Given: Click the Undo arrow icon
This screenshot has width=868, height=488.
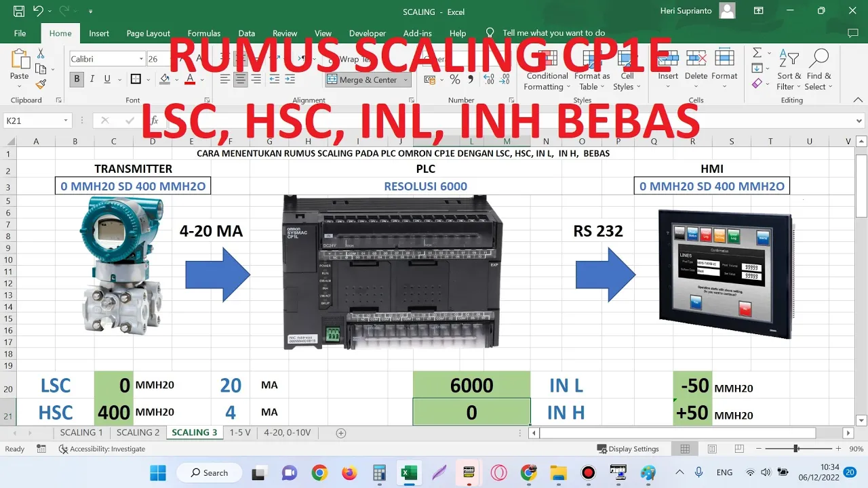Looking at the screenshot, I should (x=38, y=11).
